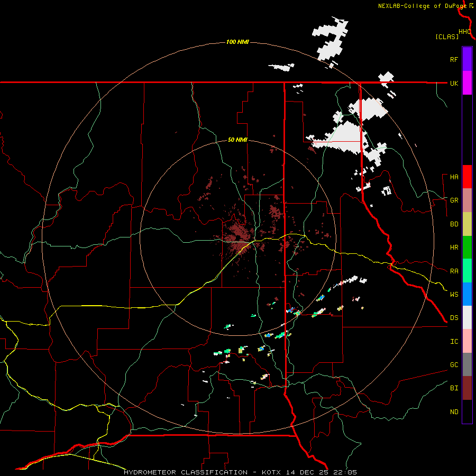The height and width of the screenshot is (476, 476).
Task: Click the KOTX station identifier
Action: pos(271,472)
